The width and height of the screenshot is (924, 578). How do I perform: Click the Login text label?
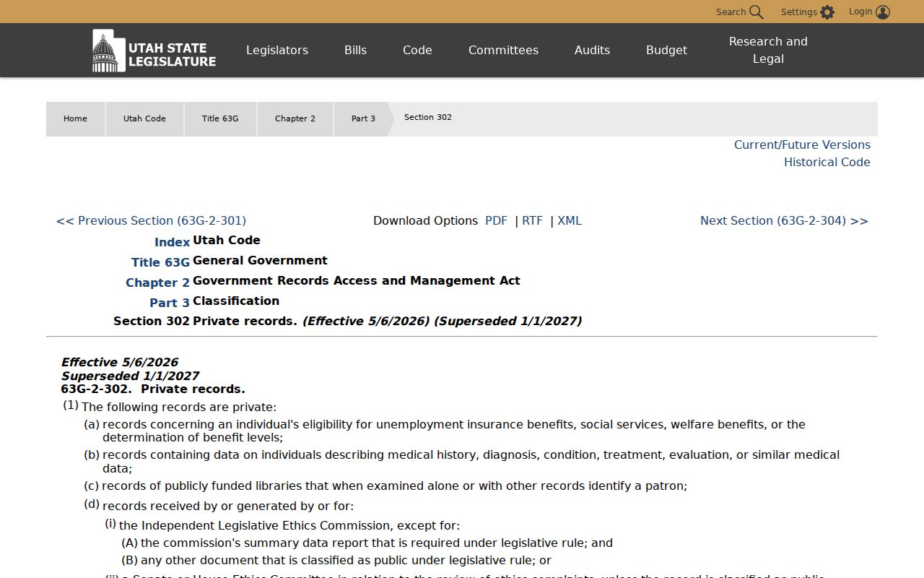[x=860, y=11]
